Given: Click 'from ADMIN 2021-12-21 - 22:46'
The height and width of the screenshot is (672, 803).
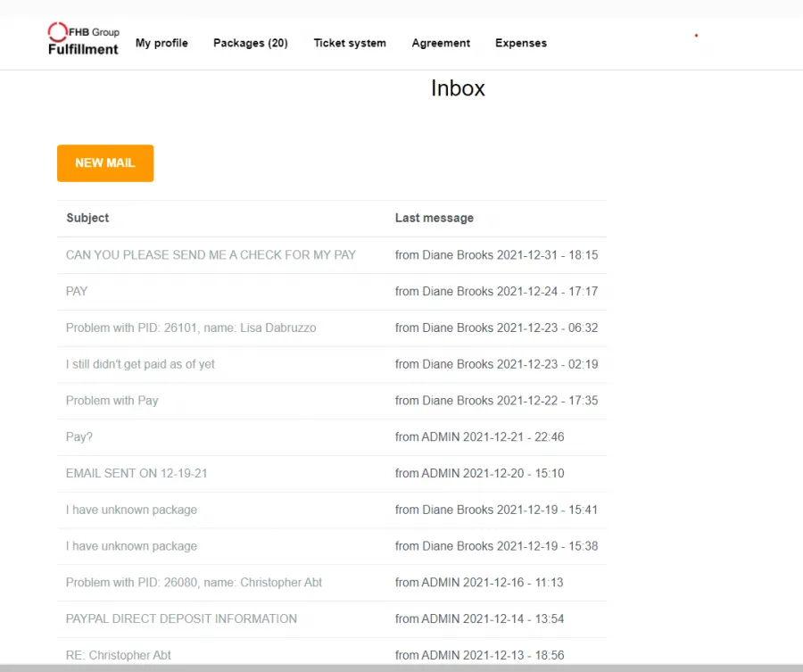Looking at the screenshot, I should pyautogui.click(x=479, y=437).
